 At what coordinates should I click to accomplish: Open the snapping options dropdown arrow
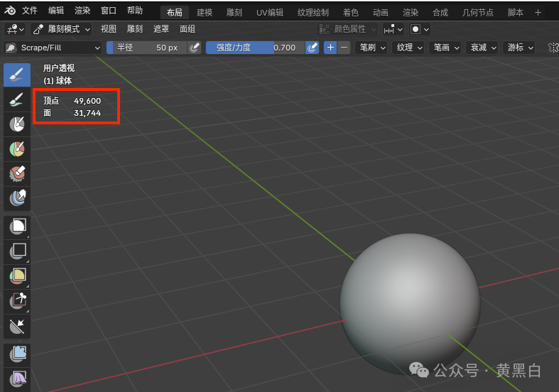[400, 29]
